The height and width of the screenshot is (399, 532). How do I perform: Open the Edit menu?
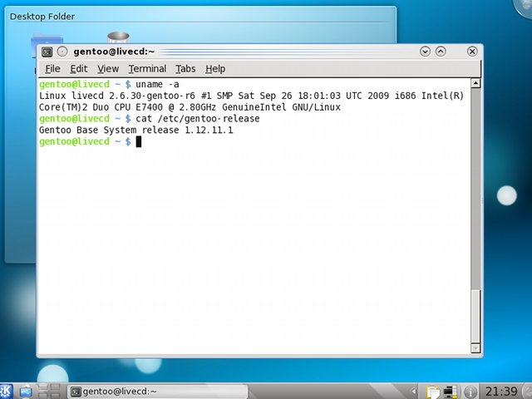(x=79, y=69)
